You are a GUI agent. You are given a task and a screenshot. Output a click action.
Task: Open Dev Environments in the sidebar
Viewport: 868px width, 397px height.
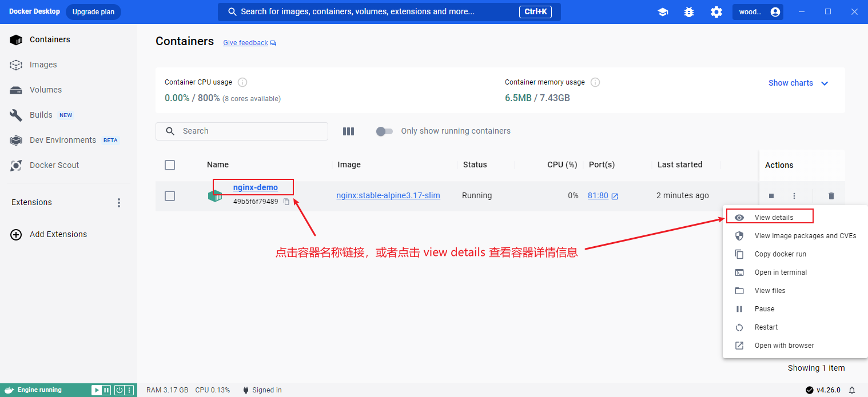click(x=69, y=140)
